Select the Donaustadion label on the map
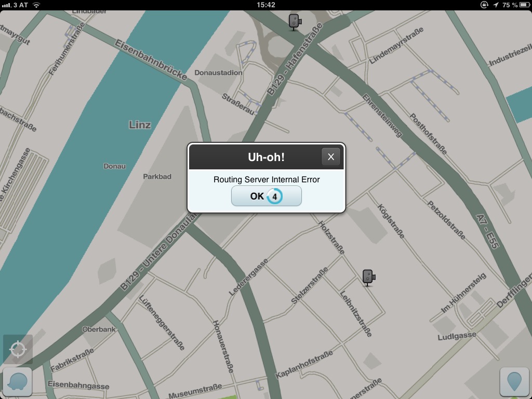Screen dimensions: 532x399 click(x=218, y=73)
